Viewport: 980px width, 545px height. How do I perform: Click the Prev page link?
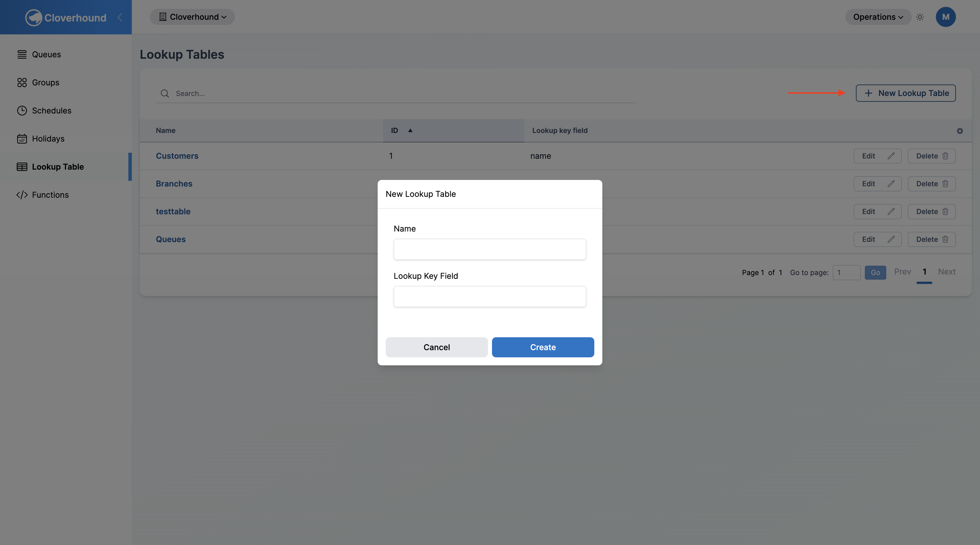point(902,272)
